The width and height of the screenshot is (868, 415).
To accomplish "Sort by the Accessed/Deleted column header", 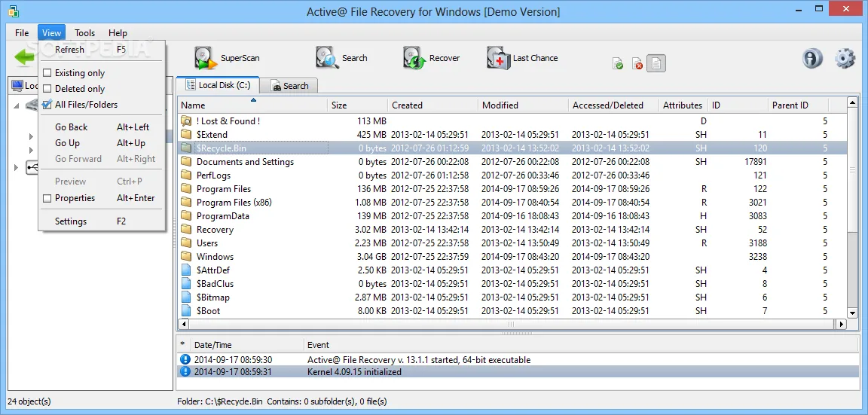I will tap(614, 105).
